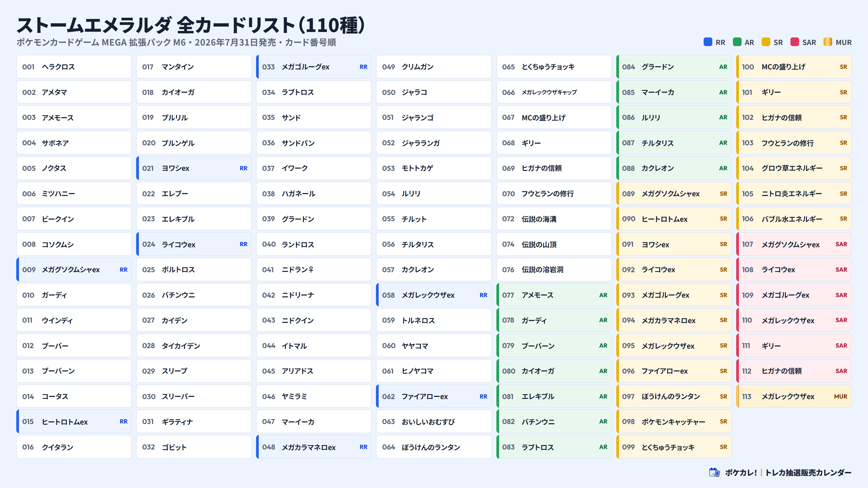Select card 104 グロウ草エネルギー
Screen dimensions: 868x488
pyautogui.click(x=794, y=168)
